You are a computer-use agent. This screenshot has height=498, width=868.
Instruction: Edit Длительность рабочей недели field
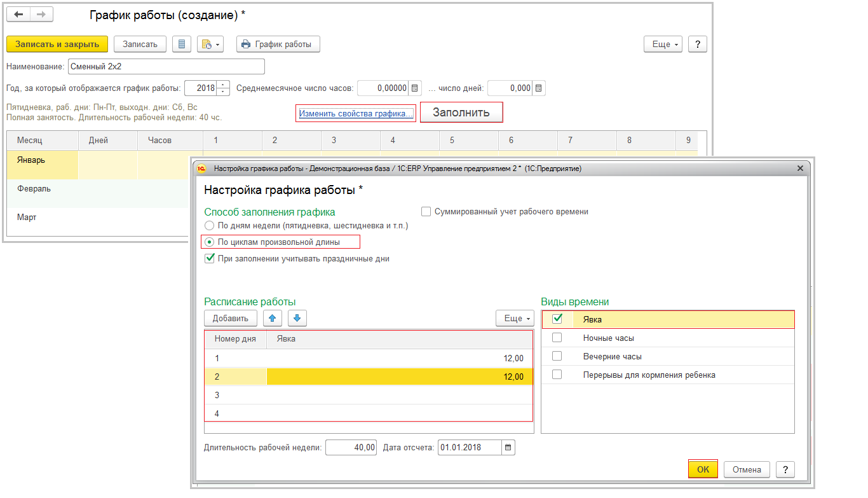tap(351, 448)
